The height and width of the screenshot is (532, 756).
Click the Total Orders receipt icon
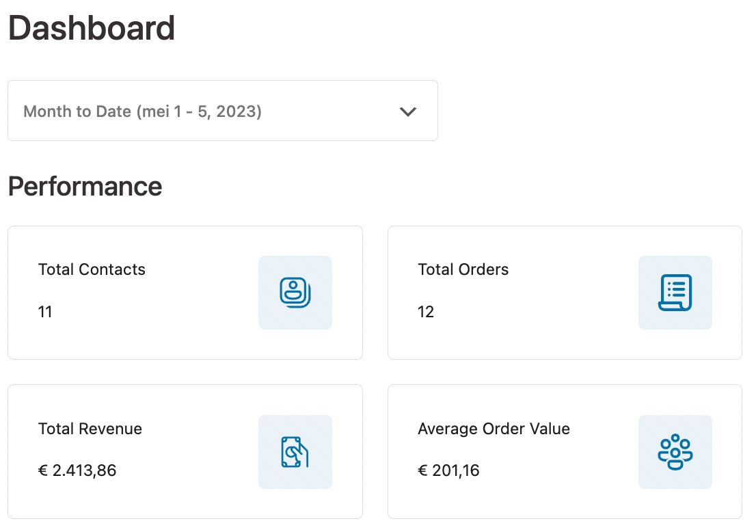(x=675, y=293)
